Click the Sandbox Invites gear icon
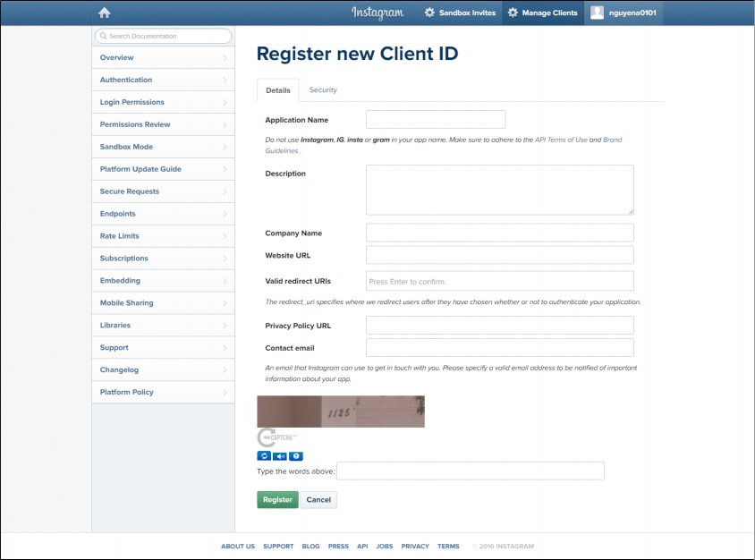Image resolution: width=755 pixels, height=560 pixels. click(x=429, y=13)
